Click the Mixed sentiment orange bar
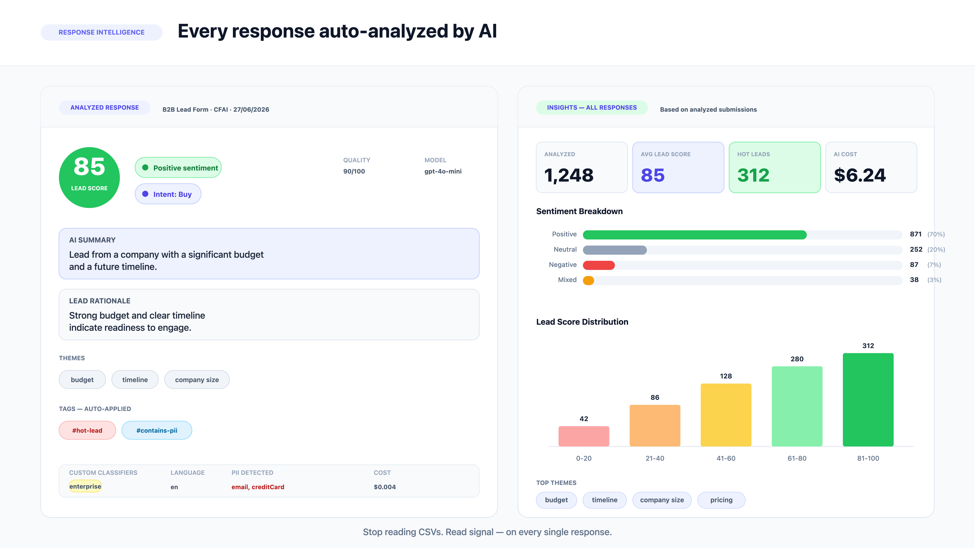Viewport: 980px width, 553px height. pyautogui.click(x=592, y=282)
